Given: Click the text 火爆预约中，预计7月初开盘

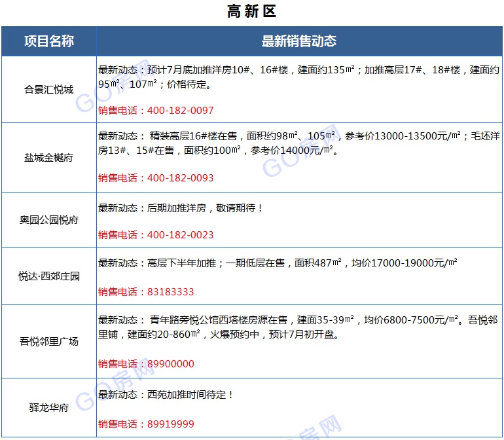Looking at the screenshot, I should click(272, 335).
